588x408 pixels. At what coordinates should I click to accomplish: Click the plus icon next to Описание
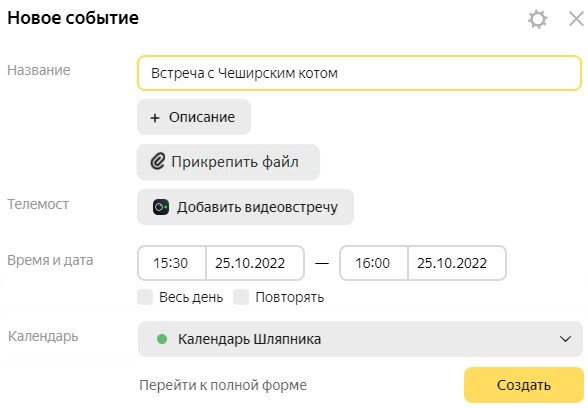pyautogui.click(x=155, y=118)
